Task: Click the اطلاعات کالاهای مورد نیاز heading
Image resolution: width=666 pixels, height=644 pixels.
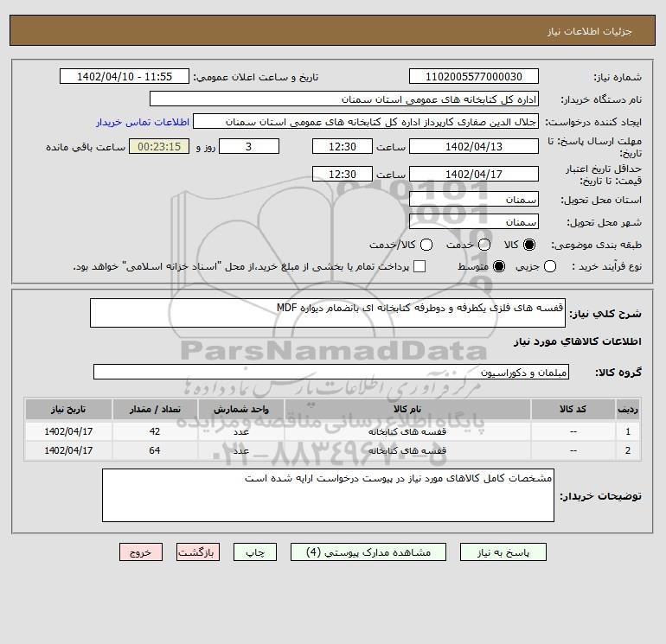Action: click(x=578, y=341)
